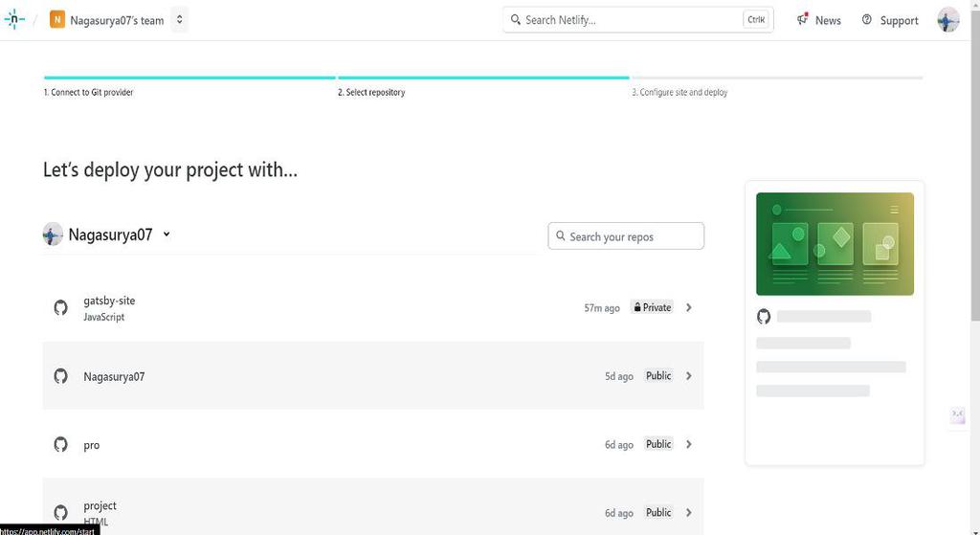Click GitHub icon of pro row

(x=60, y=444)
